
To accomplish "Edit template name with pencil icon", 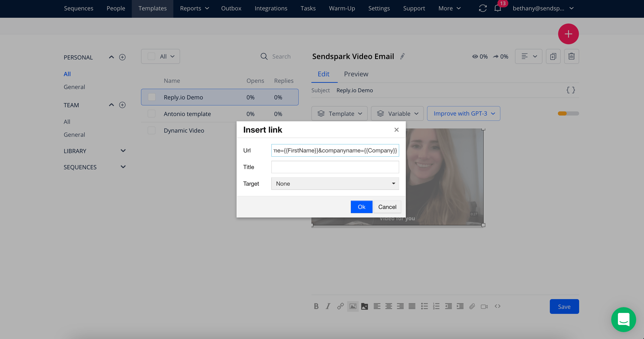I will coord(402,56).
